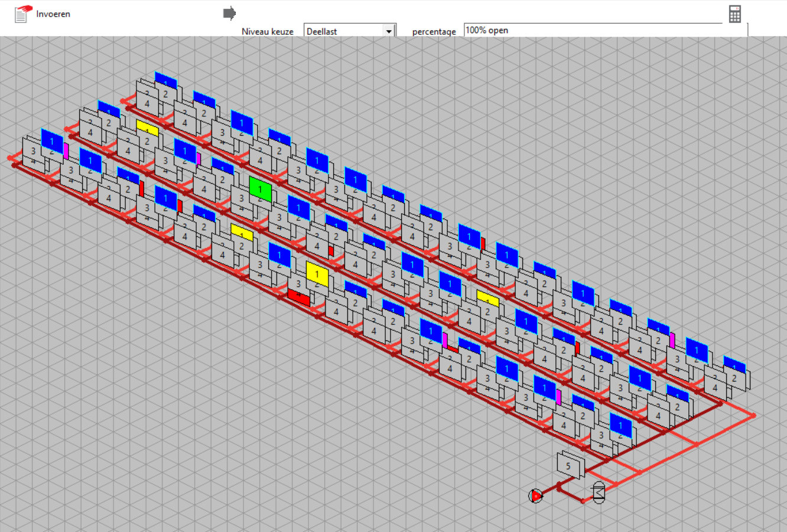Select the Deellast combo box text
This screenshot has height=532, width=787.
click(x=344, y=31)
